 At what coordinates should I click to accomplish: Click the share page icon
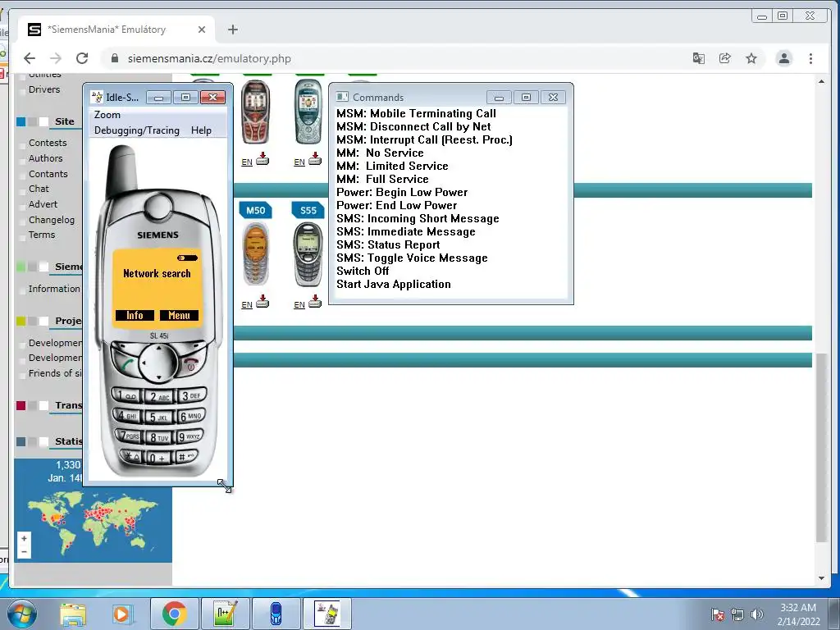coord(725,58)
